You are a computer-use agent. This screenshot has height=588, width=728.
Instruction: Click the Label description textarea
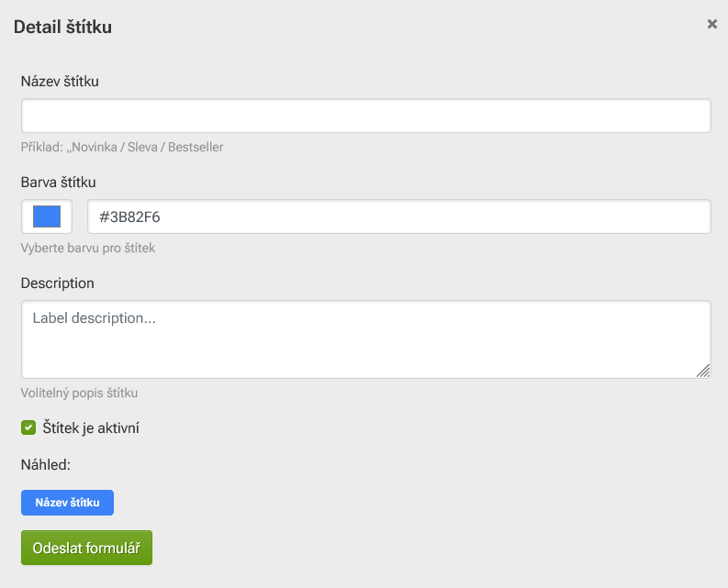(365, 338)
